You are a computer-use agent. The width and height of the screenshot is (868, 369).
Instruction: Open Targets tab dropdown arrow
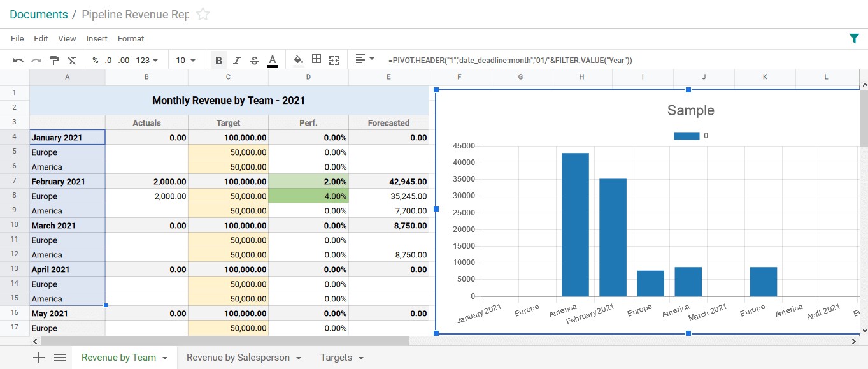[x=361, y=358]
